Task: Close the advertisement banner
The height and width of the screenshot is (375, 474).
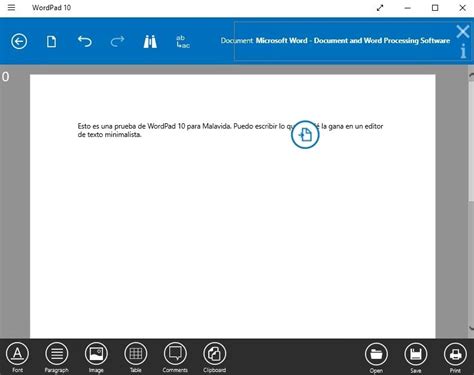Action: pos(463,32)
